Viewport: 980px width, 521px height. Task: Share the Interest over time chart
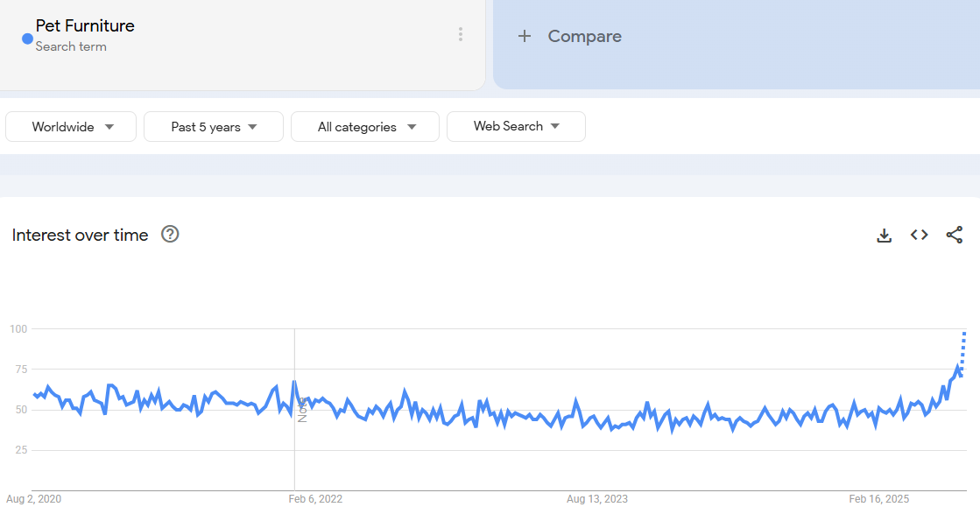(x=954, y=235)
